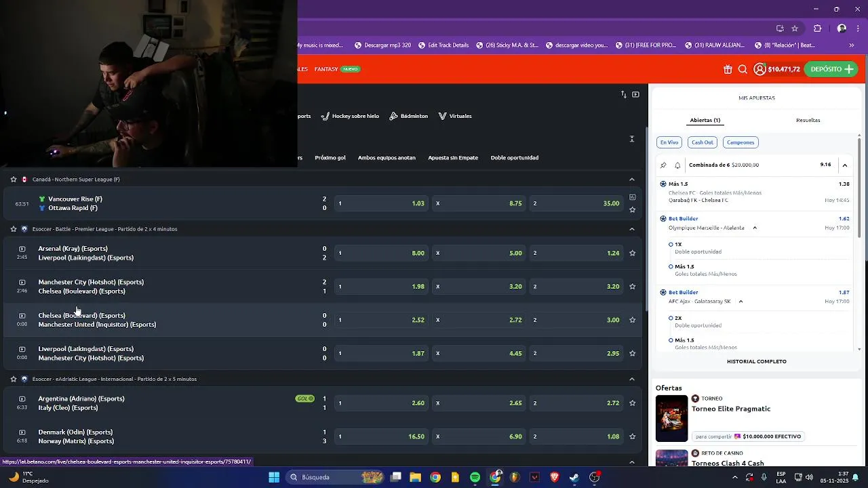The height and width of the screenshot is (488, 868).
Task: Star the Vancouver Rise vs Ottawa Rapid match
Action: click(632, 209)
